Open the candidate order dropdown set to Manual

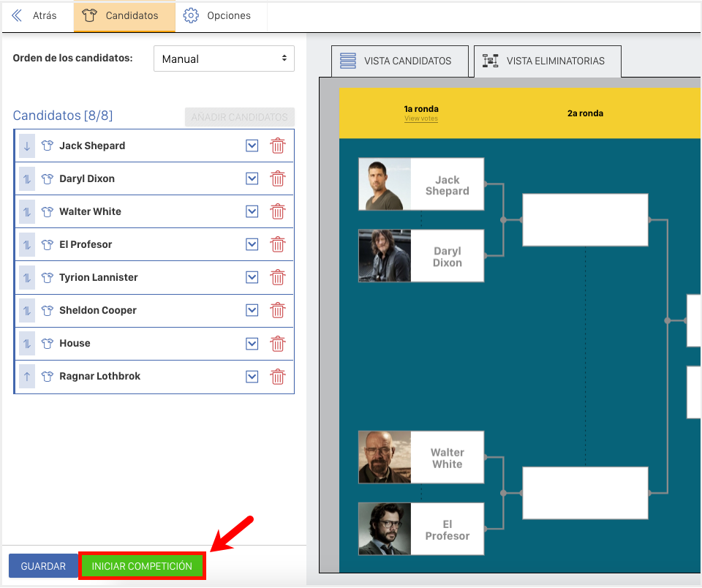[x=224, y=59]
